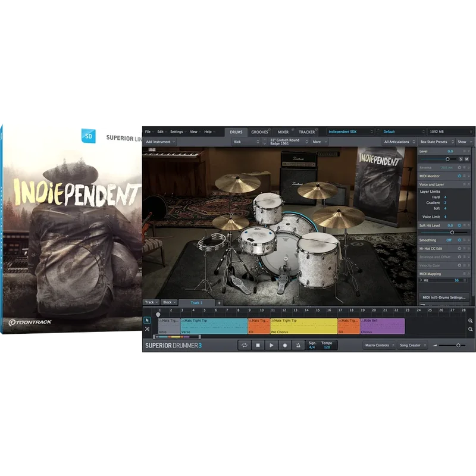The width and height of the screenshot is (476, 476).
Task: Open the All Articulations dropdown
Action: pos(399,142)
